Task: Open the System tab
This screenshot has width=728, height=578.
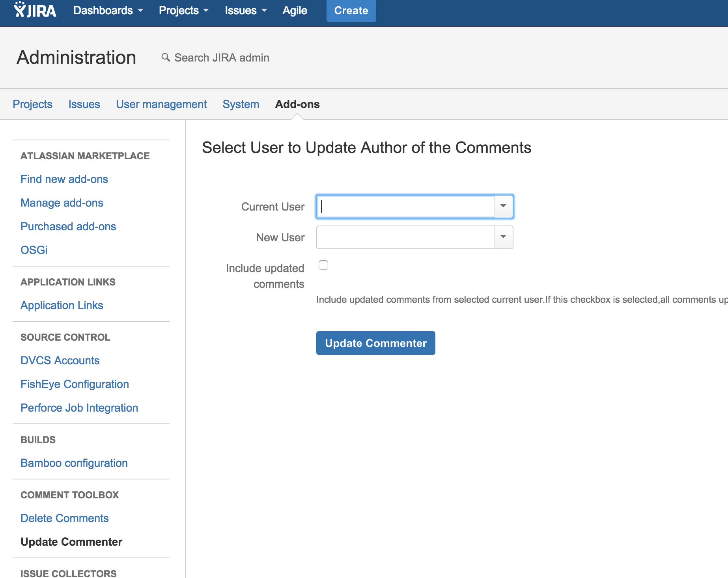Action: click(241, 104)
